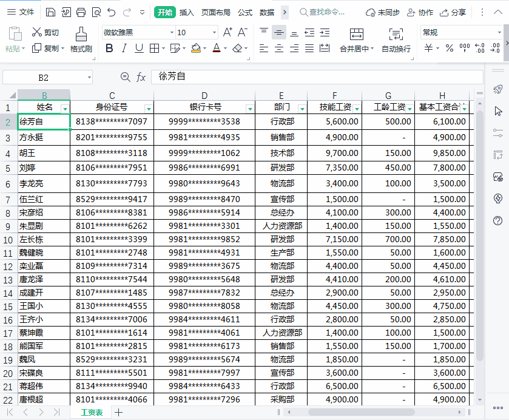This screenshot has height=420, width=509.
Task: Click the Cut (剪切) button
Action: point(45,32)
